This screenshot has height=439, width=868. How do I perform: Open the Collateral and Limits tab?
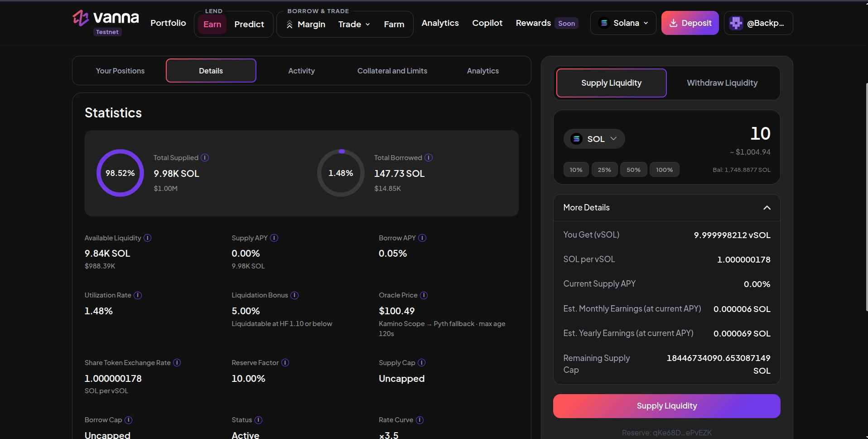click(x=392, y=71)
